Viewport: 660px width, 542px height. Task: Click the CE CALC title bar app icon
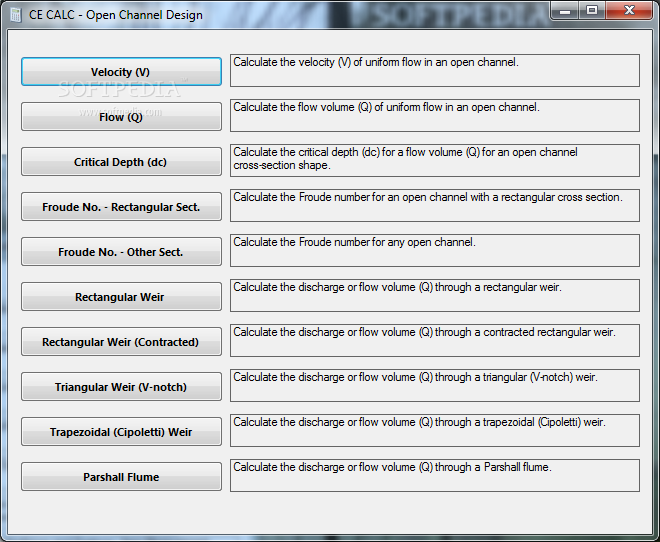pyautogui.click(x=16, y=15)
